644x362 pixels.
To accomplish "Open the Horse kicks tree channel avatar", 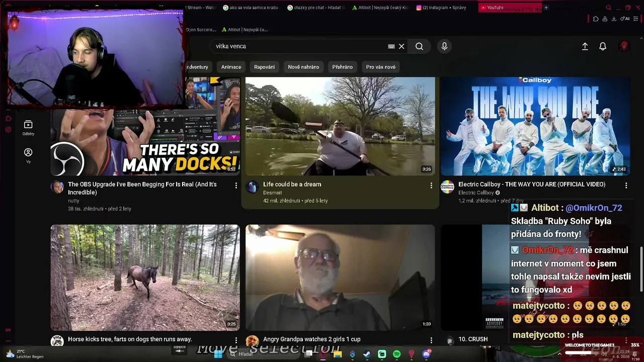I will point(57,341).
